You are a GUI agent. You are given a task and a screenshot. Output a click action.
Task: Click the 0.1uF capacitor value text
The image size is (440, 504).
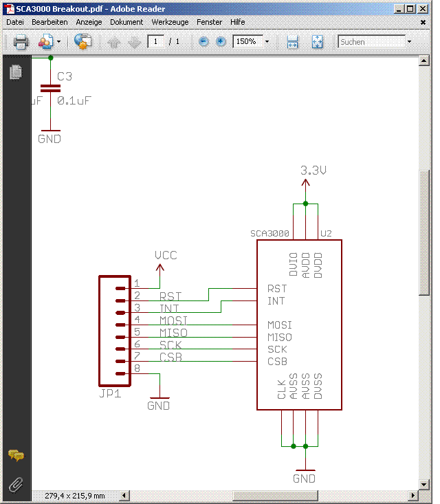click(74, 101)
